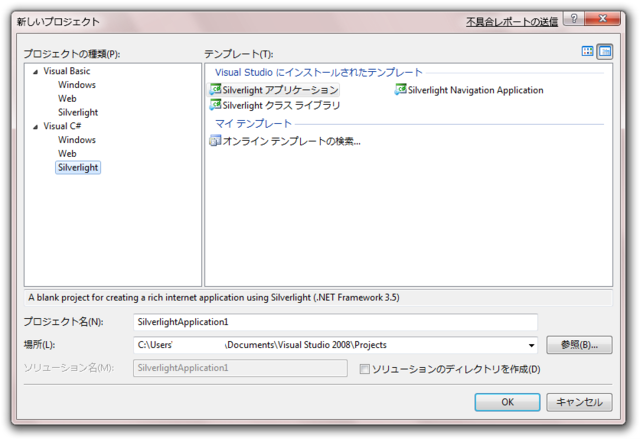This screenshot has width=640, height=439.
Task: Click the Silverlight クラス ライブラリ label text
Action: pos(281,105)
